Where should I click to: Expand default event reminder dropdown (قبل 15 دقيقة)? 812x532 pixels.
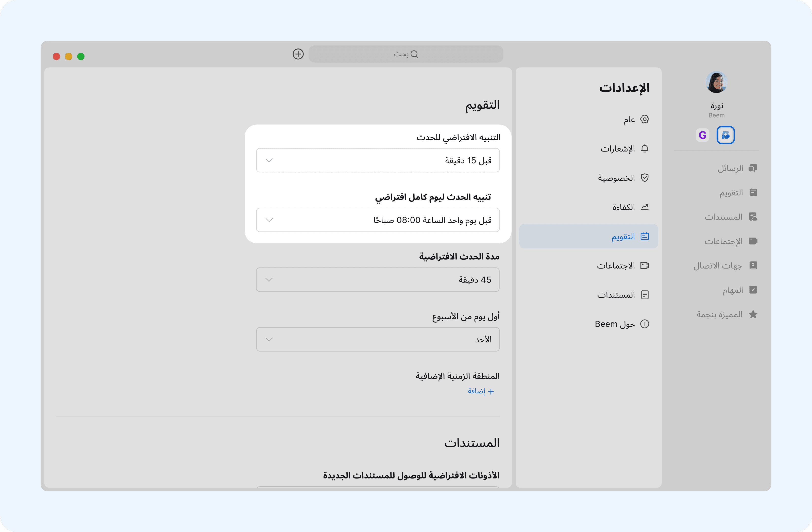(378, 160)
